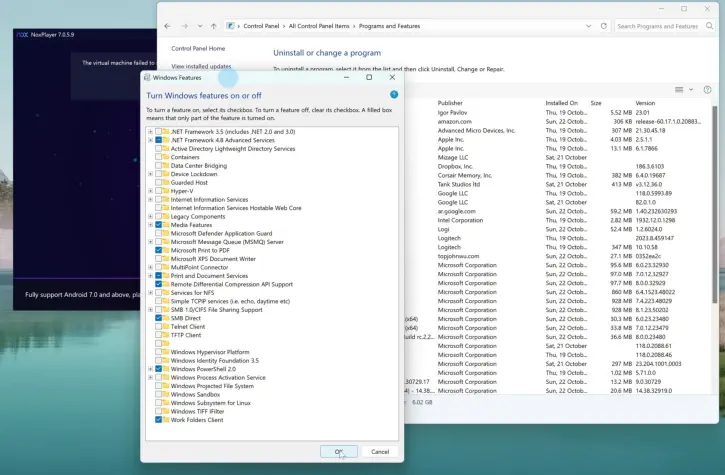Click the forward arrow in Control Panel
This screenshot has height=475, width=725.
click(184, 26)
